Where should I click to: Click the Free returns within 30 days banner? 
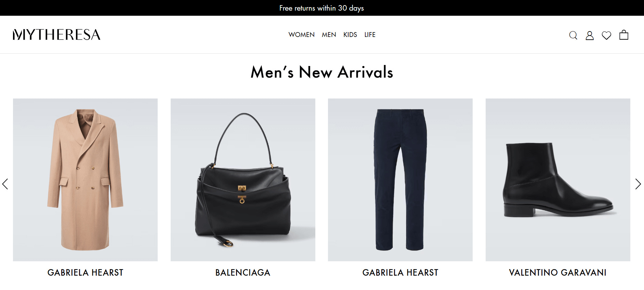tap(321, 8)
